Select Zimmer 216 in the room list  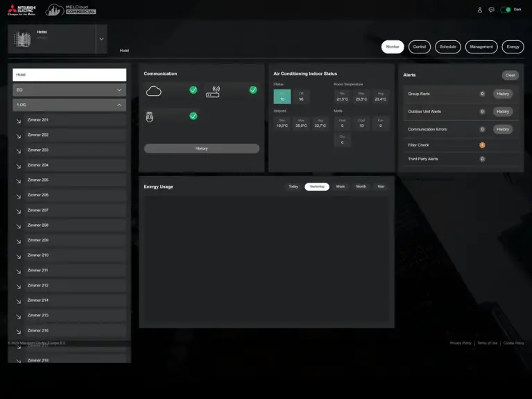pos(76,330)
